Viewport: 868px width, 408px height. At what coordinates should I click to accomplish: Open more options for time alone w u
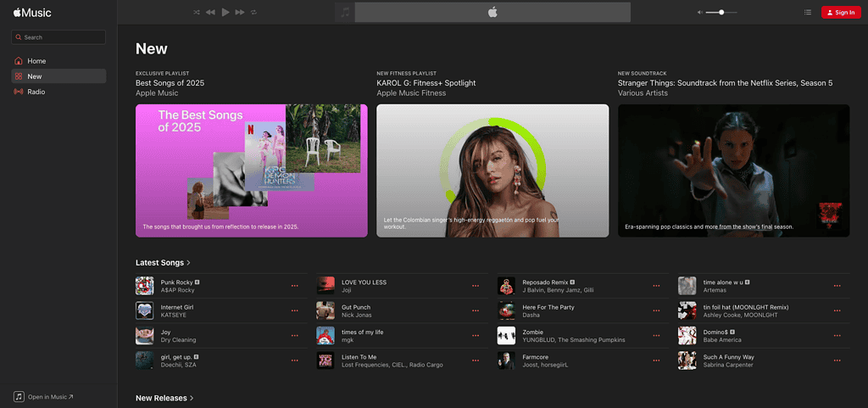[x=837, y=286]
